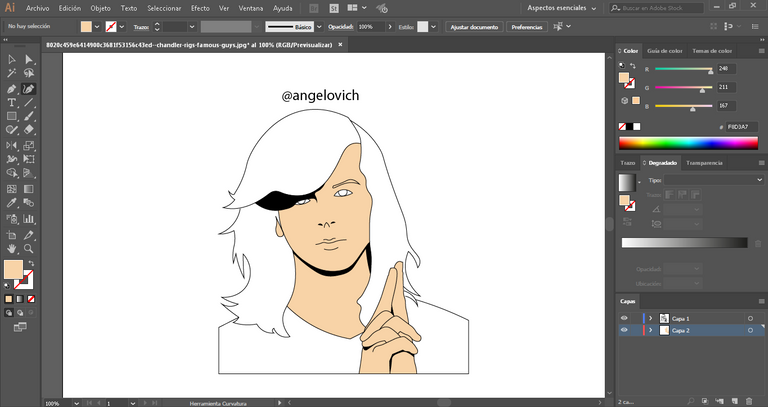The height and width of the screenshot is (407, 768).
Task: Select the Eraser tool
Action: (29, 130)
